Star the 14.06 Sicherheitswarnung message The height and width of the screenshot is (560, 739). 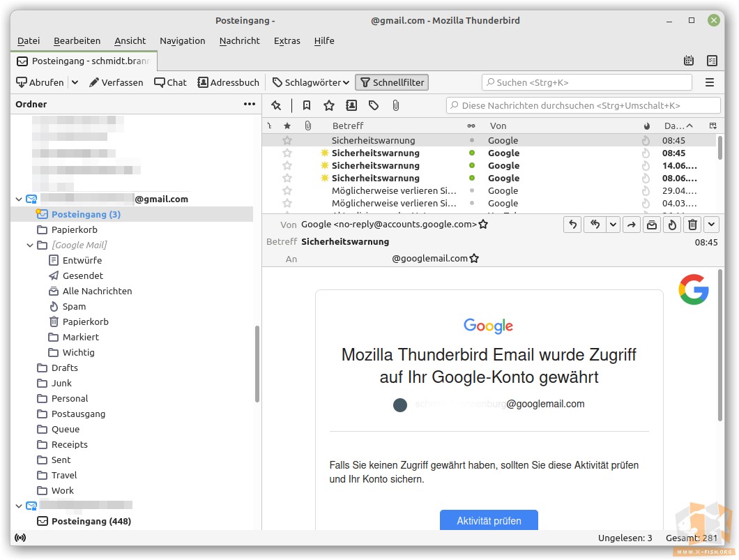coord(287,165)
